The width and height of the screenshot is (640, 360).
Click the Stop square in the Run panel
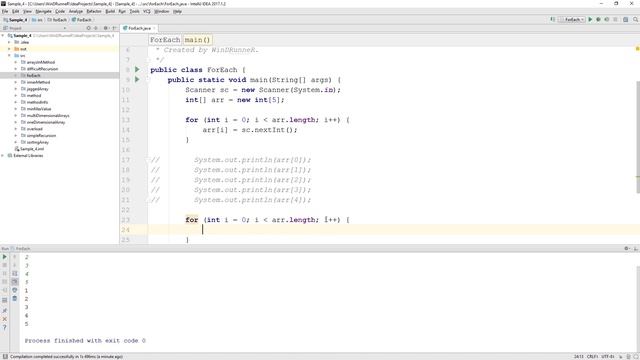[4, 265]
